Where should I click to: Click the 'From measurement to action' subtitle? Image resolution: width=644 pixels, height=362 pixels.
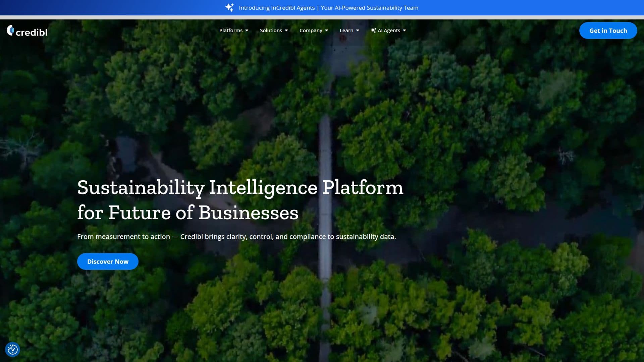pos(236,237)
